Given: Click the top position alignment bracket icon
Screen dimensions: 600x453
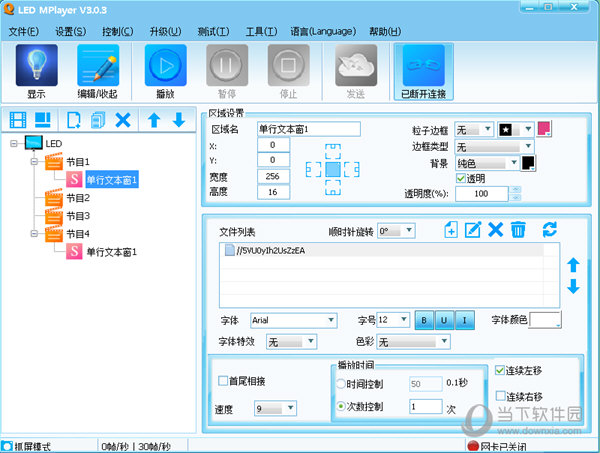Looking at the screenshot, I should pyautogui.click(x=333, y=151).
